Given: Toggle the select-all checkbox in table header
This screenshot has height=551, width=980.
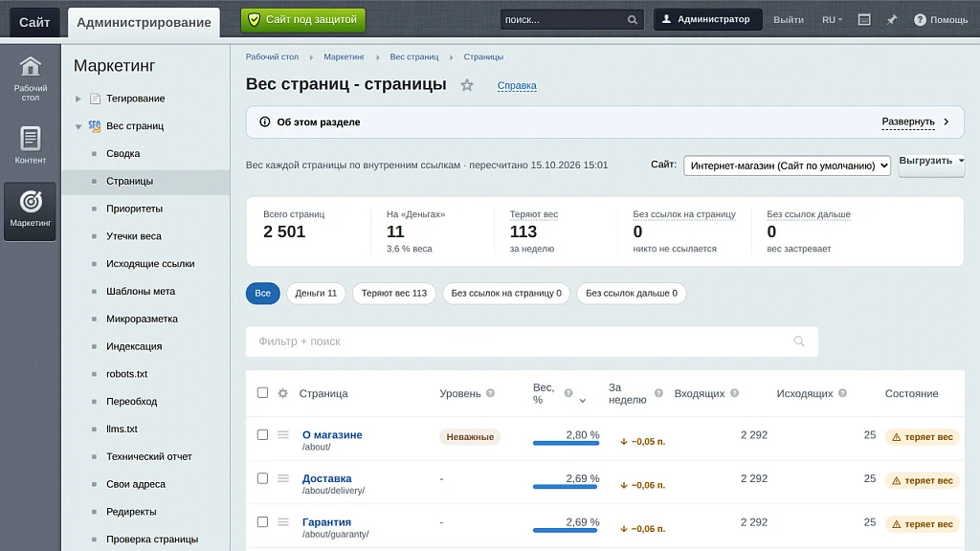Looking at the screenshot, I should 262,392.
